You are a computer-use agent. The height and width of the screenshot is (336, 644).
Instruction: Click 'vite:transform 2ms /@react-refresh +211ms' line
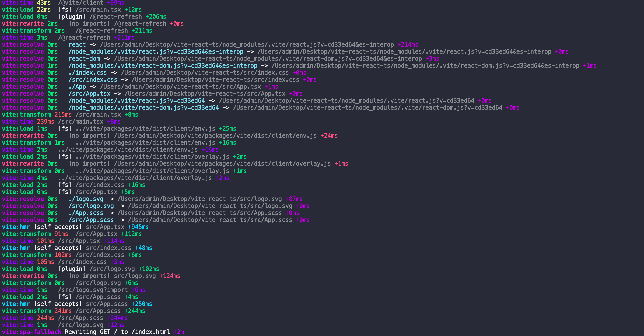pos(77,31)
